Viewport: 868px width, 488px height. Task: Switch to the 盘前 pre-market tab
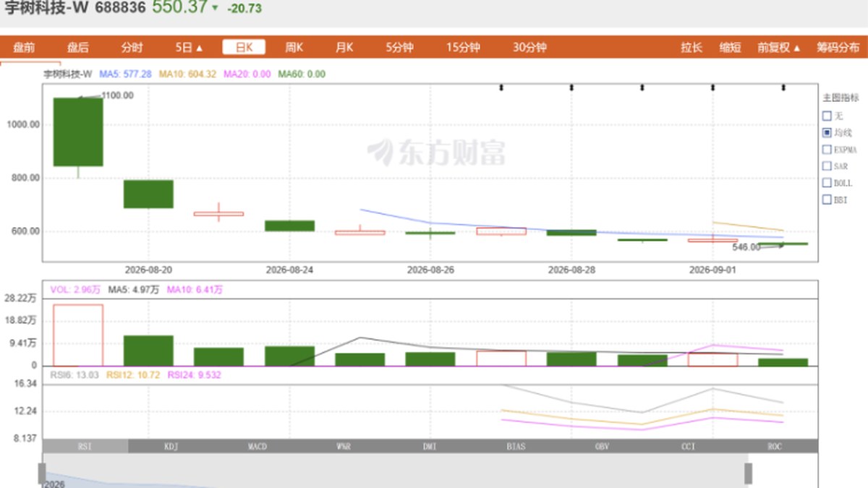pyautogui.click(x=24, y=48)
